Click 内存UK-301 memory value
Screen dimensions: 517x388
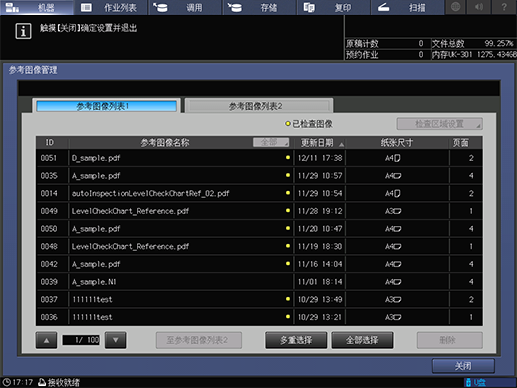[496, 54]
